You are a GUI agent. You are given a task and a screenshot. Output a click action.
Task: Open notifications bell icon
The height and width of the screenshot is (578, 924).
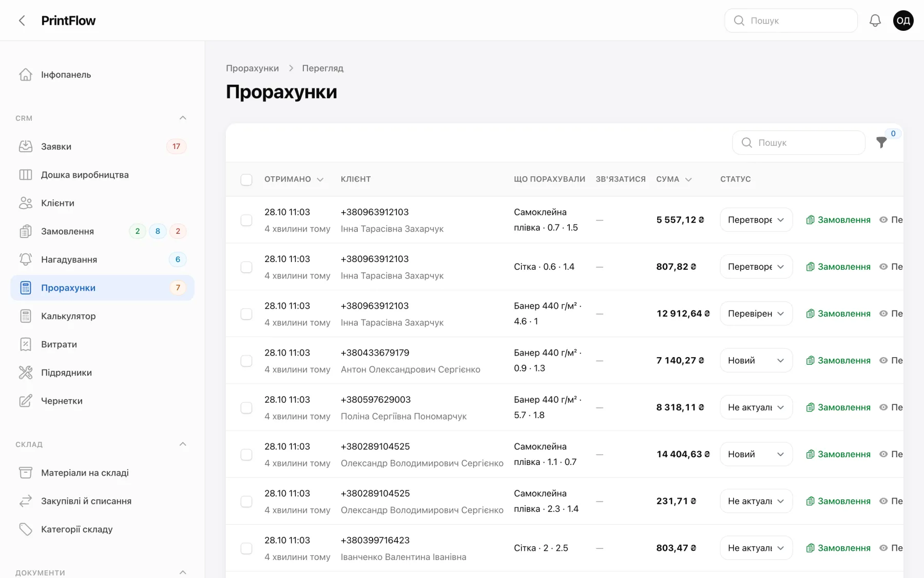[x=875, y=21]
